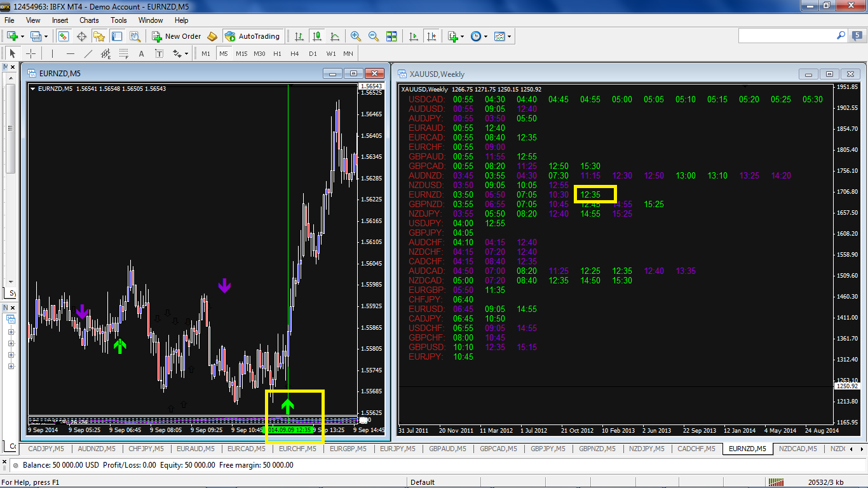Toggle candlestick chart mode
The height and width of the screenshot is (488, 868).
click(316, 36)
